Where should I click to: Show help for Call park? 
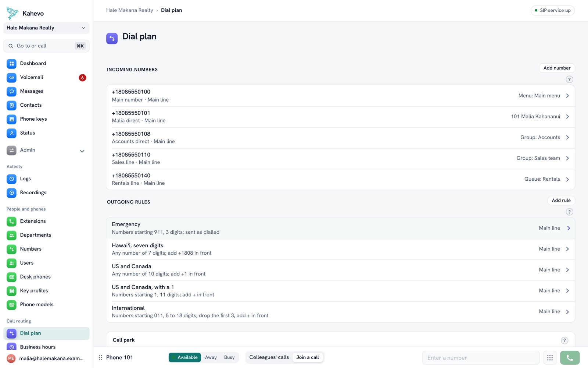point(564,340)
